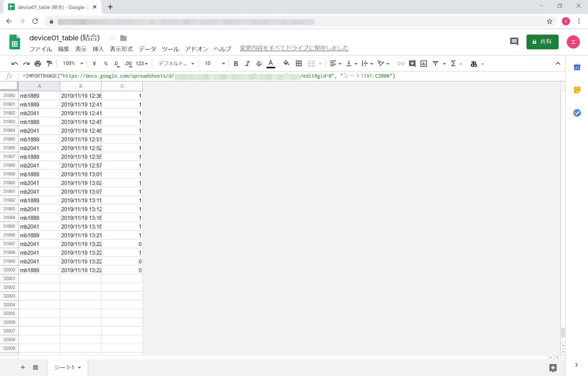The width and height of the screenshot is (588, 376).
Task: Click the print icon in toolbar
Action: (38, 64)
